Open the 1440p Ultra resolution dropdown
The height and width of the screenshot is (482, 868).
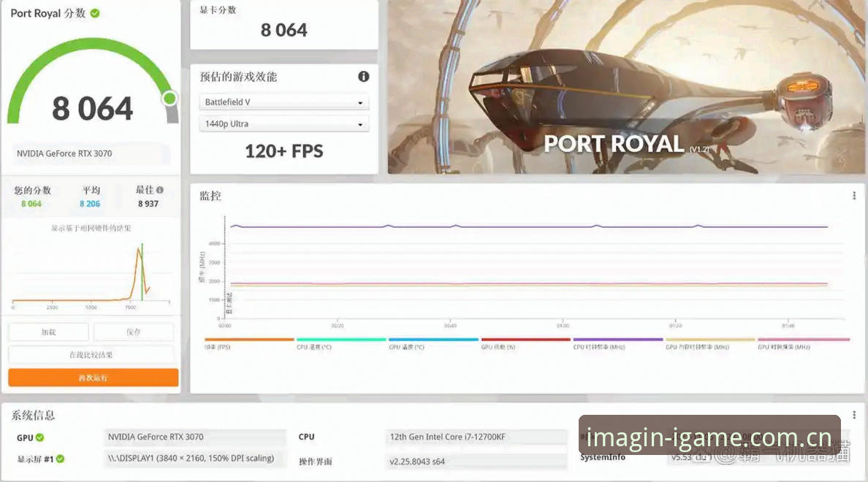(x=283, y=123)
